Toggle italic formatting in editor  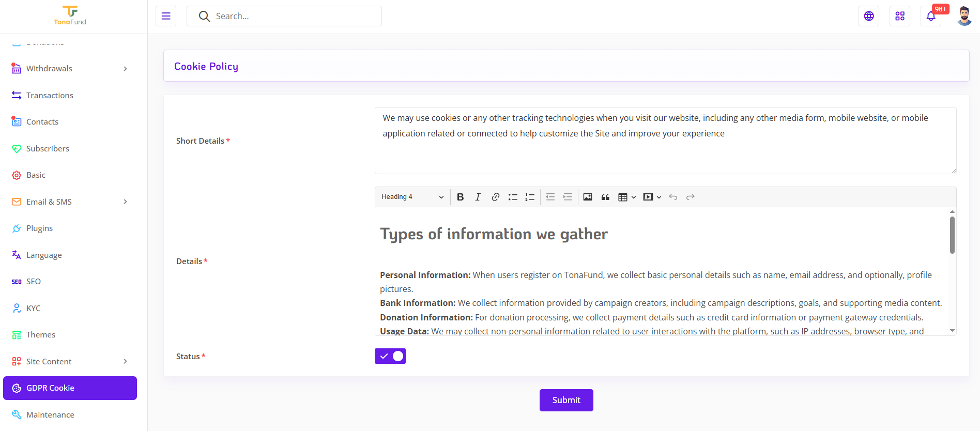click(478, 197)
